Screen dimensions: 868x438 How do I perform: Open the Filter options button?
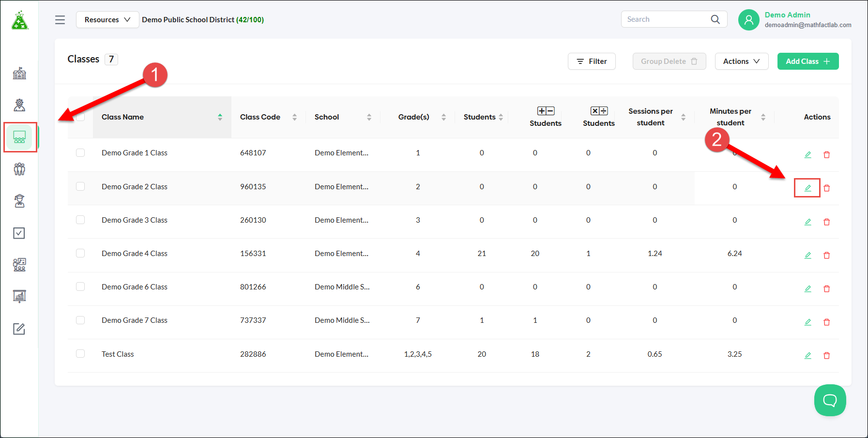[591, 61]
